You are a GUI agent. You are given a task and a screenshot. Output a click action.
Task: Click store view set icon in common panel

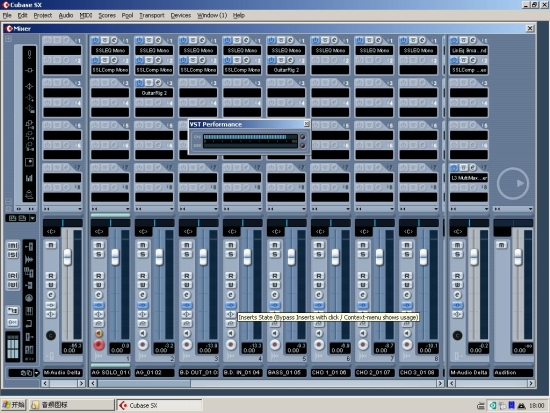click(x=12, y=218)
